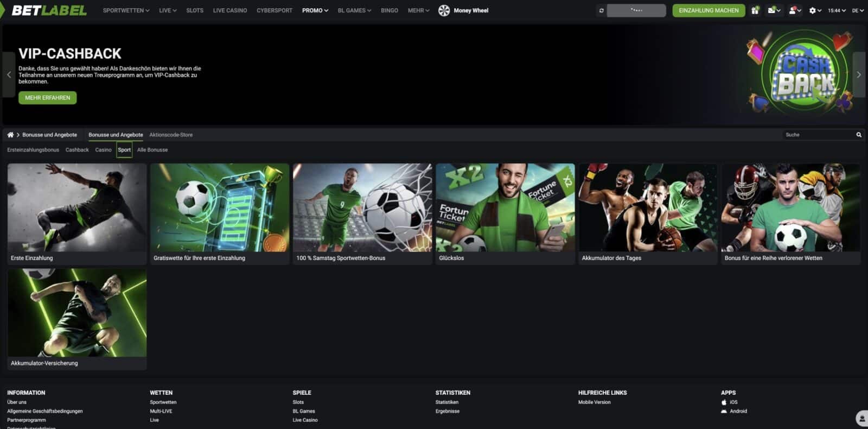
Task: Expand the BL Games dropdown
Action: (x=354, y=10)
